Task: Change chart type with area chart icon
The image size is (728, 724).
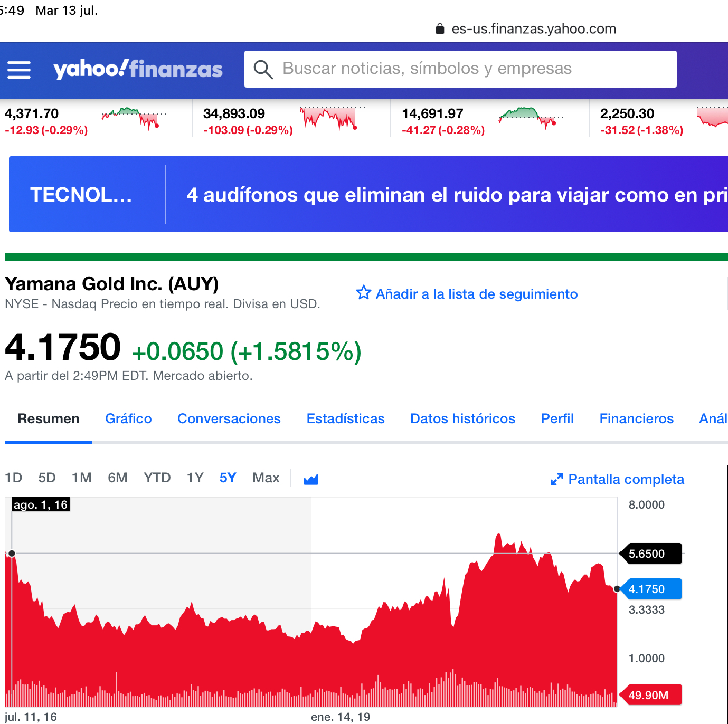Action: coord(311,479)
